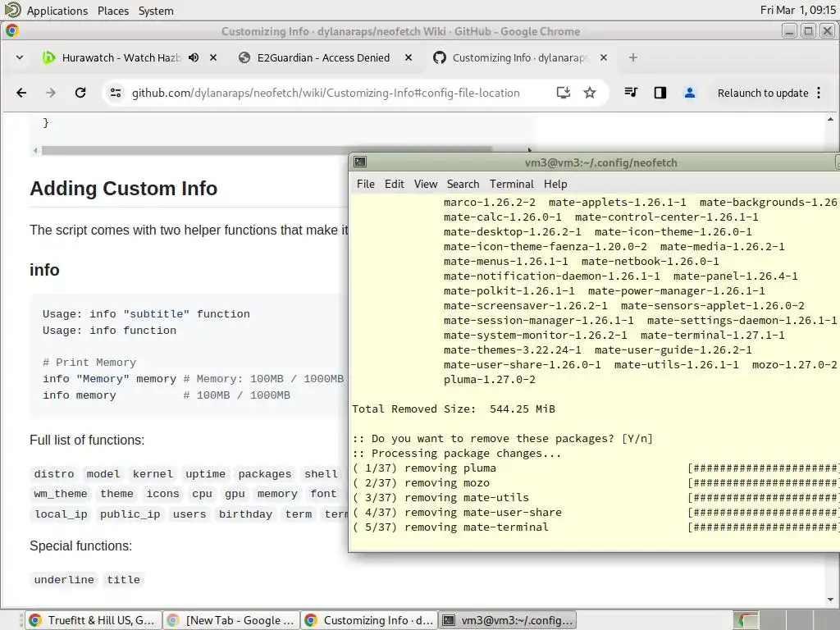Screen dimensions: 840x630
Task: Click the underline special function label
Action: coord(64,580)
